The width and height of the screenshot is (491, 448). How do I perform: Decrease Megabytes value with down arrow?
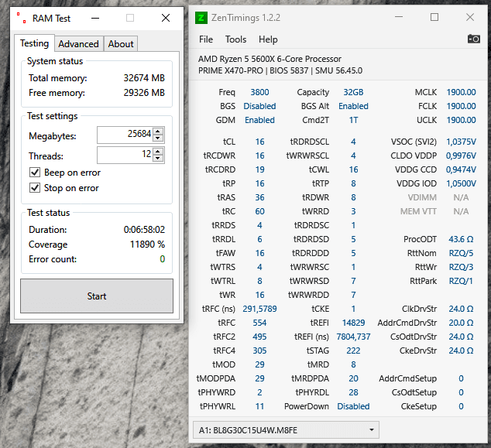158,139
